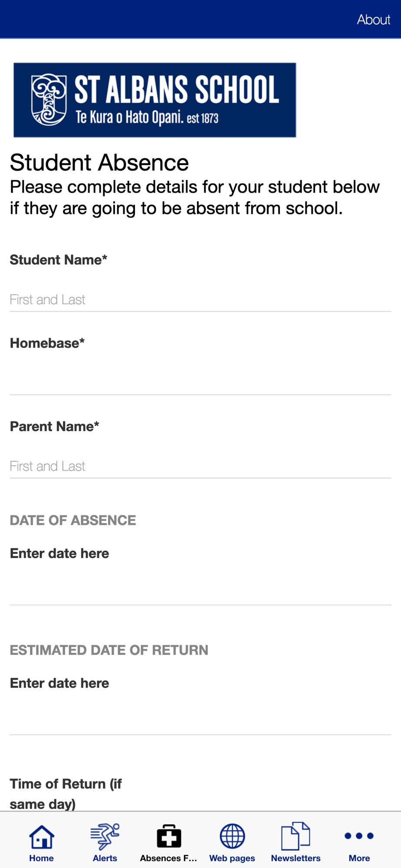Focus the Student Name input field
401x868 pixels.
tap(200, 299)
